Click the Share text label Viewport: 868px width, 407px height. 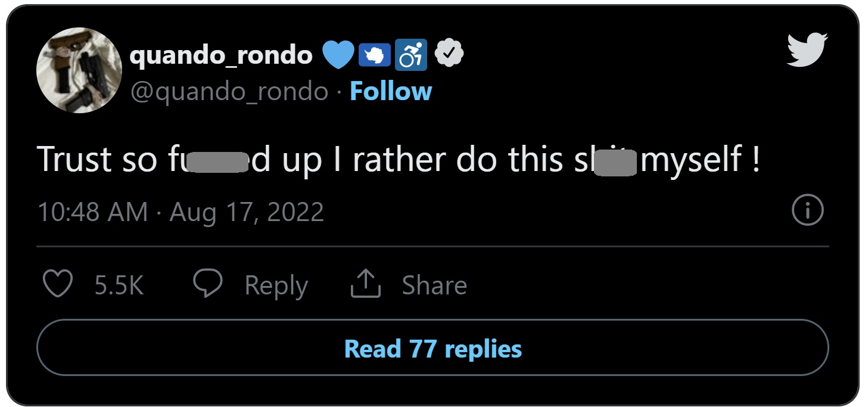pos(434,284)
